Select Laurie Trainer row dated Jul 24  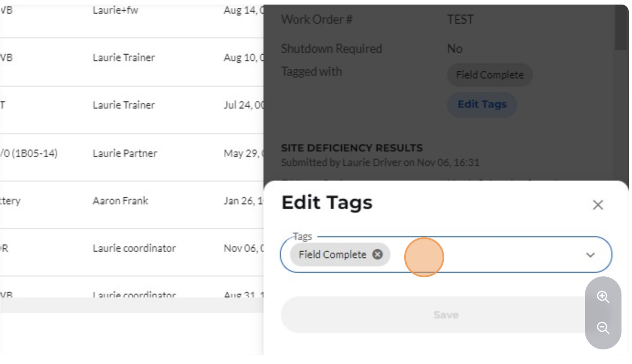pos(132,110)
